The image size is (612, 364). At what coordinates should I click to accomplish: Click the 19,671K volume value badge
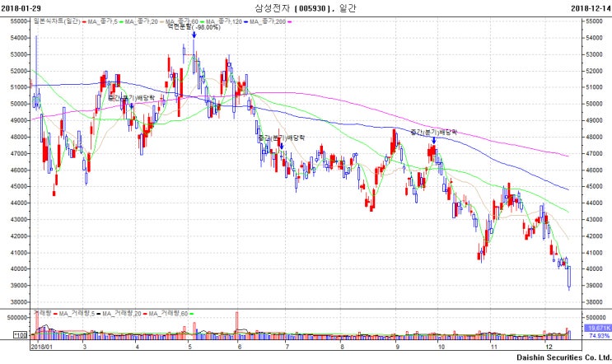[597, 329]
